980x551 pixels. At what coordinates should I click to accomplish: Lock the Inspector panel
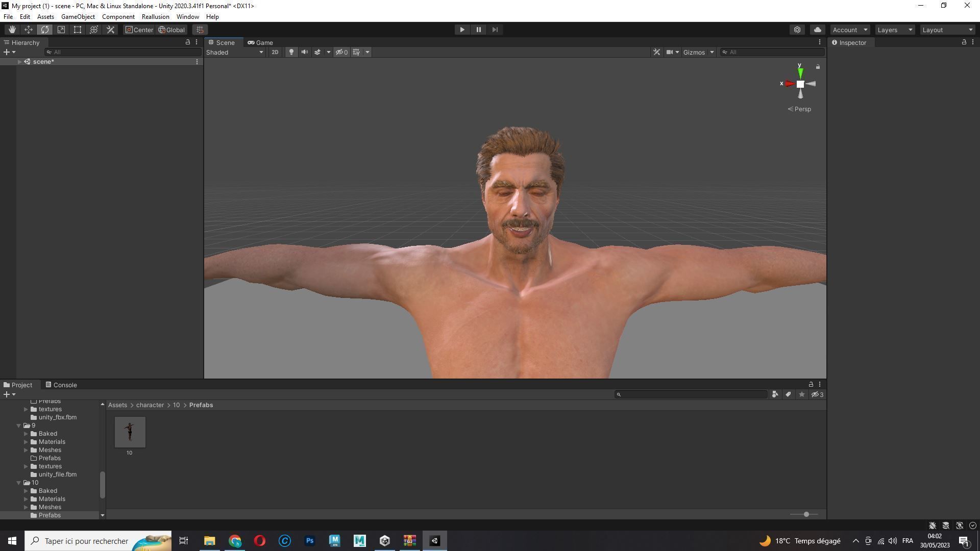tap(964, 42)
